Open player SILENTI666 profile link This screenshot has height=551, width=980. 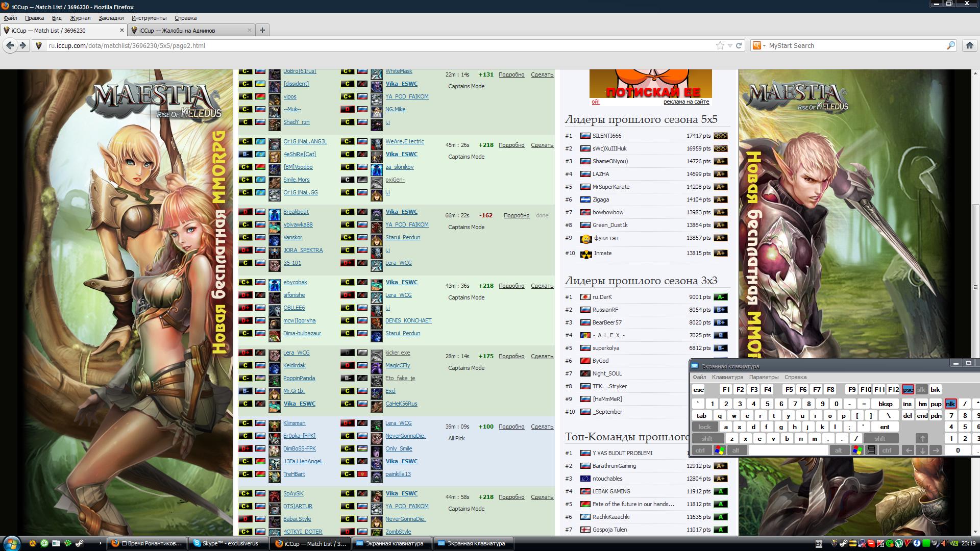[x=606, y=136]
